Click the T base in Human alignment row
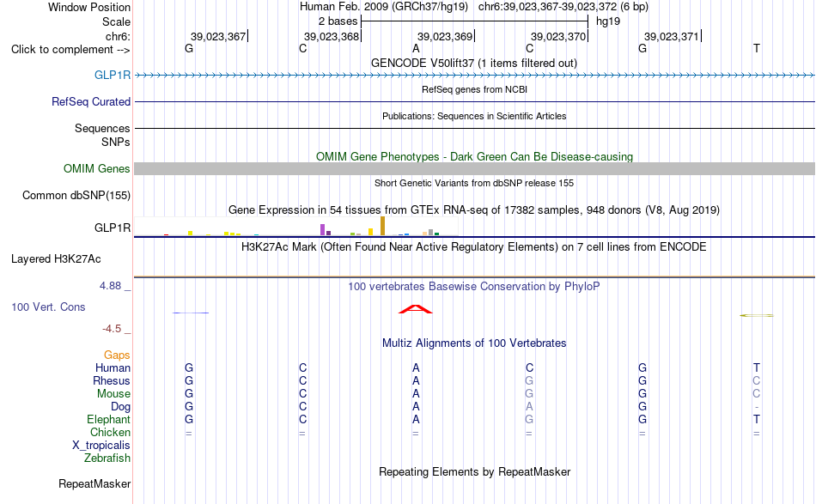 pos(756,367)
